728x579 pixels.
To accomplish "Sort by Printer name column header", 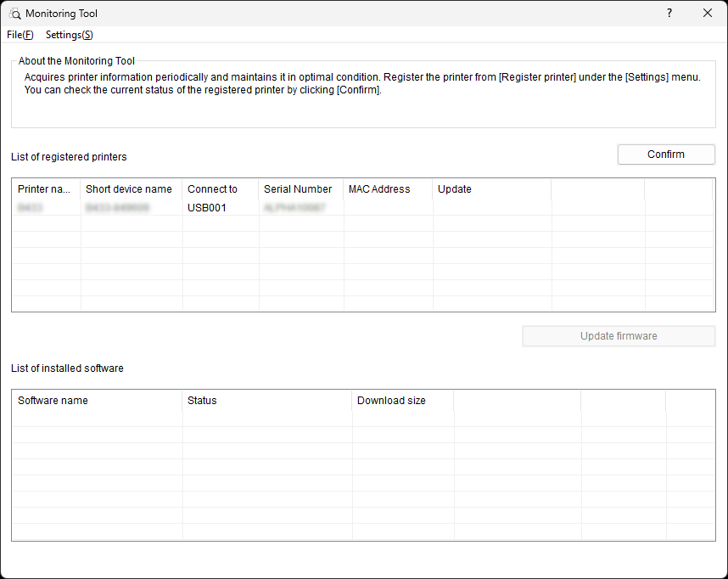I will point(46,189).
